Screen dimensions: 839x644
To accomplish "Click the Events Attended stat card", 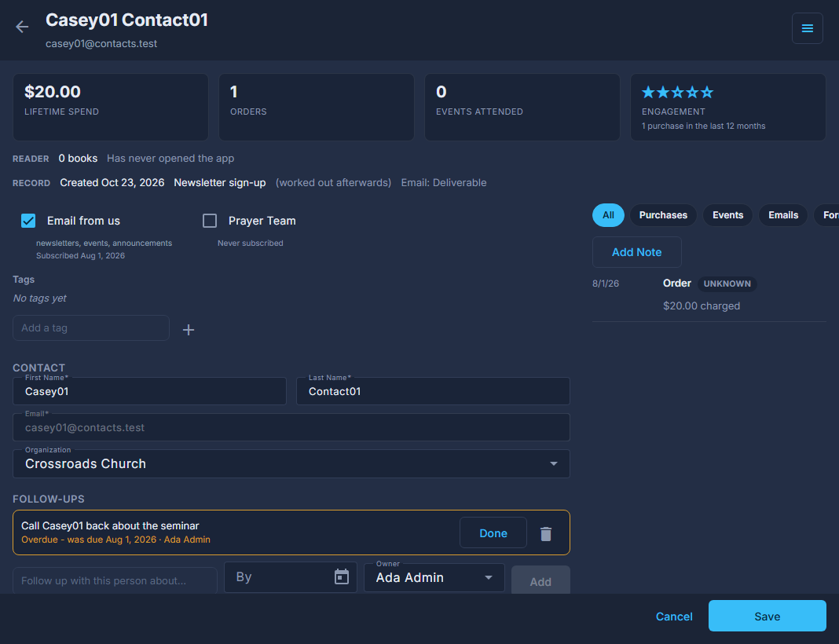I will [x=522, y=107].
